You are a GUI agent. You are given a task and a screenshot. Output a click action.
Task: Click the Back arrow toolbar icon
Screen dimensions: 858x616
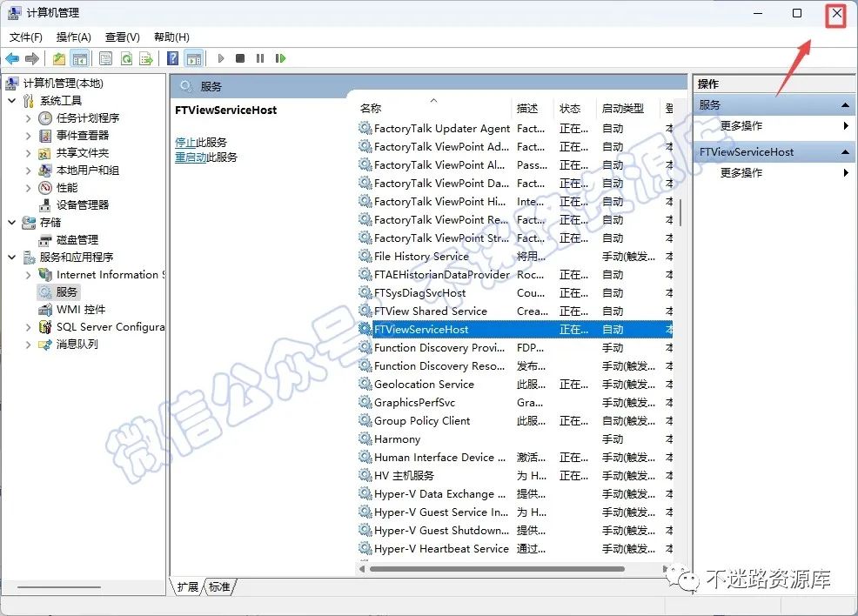(x=12, y=58)
